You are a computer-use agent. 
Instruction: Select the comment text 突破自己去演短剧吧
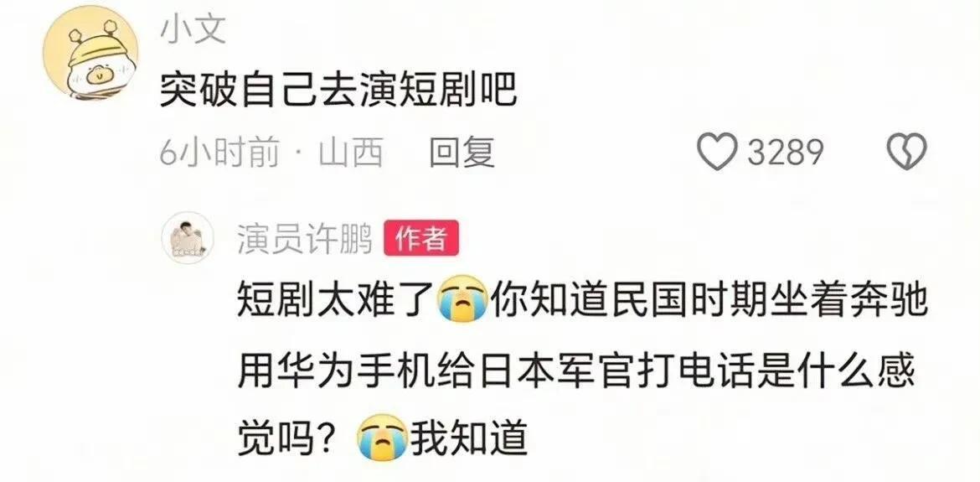coord(338,91)
